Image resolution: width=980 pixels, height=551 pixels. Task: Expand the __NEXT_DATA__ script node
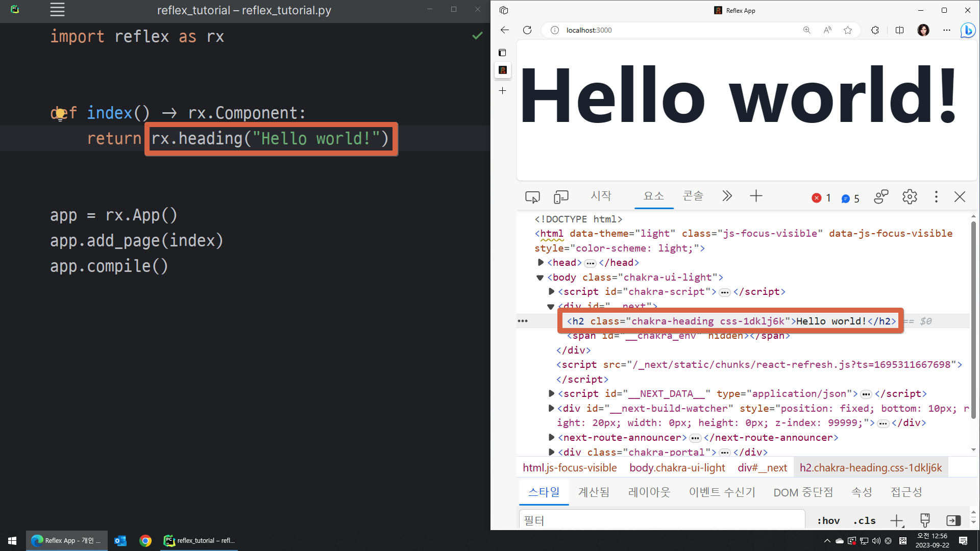[551, 393]
